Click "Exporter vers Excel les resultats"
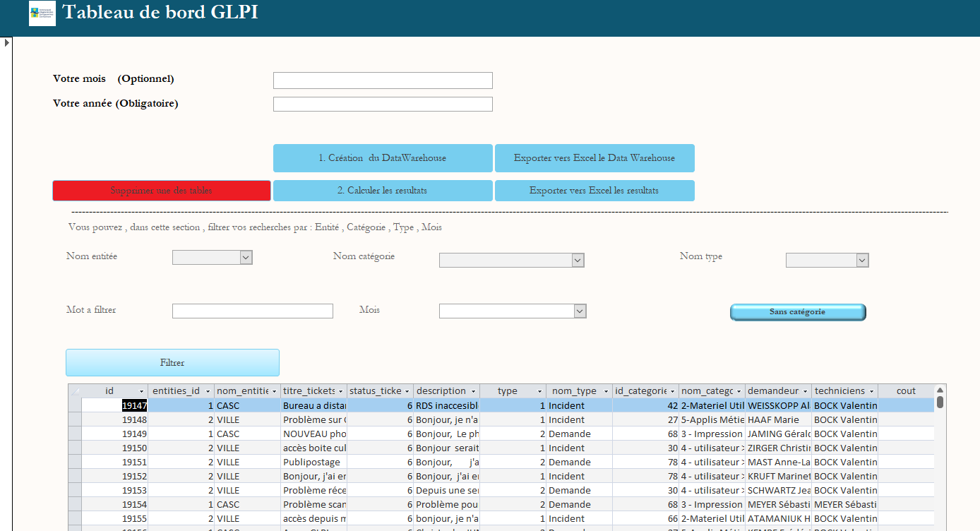Viewport: 980px width, 531px height. (594, 190)
